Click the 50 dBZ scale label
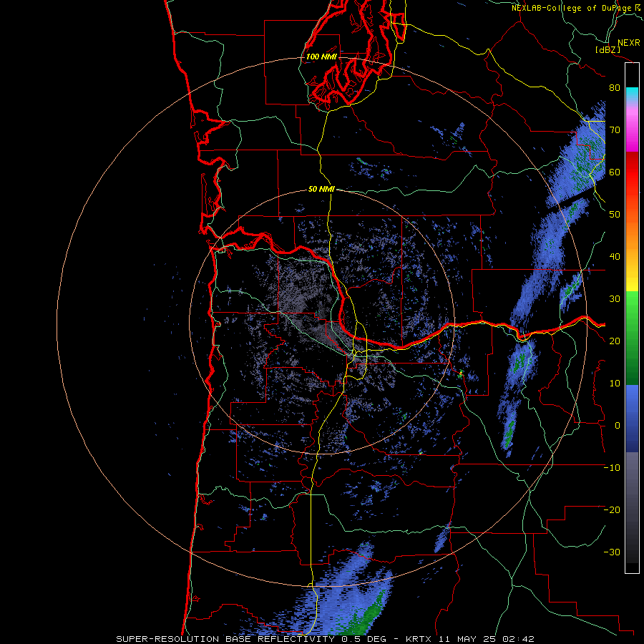Screen dimensions: 644x644 pos(615,214)
